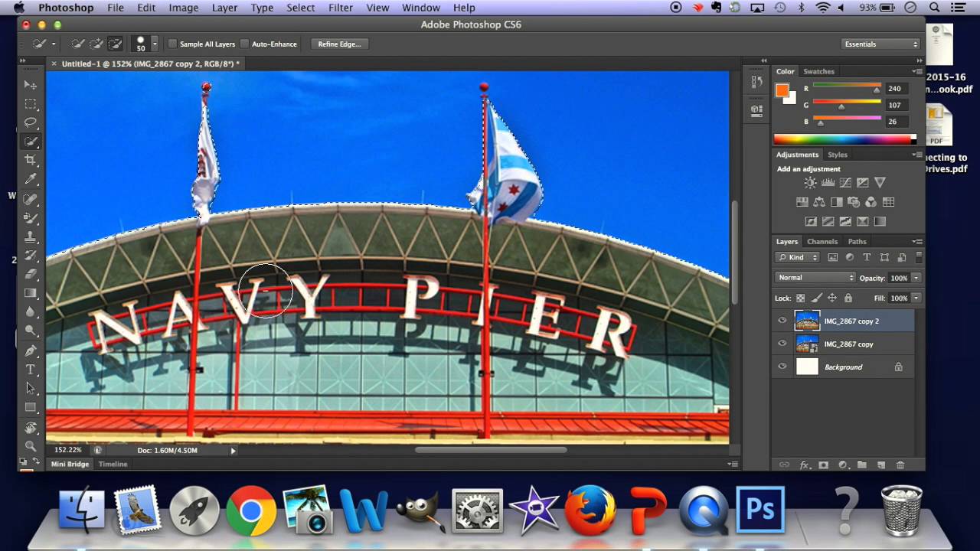Toggle Lock transparent pixels

(x=801, y=298)
